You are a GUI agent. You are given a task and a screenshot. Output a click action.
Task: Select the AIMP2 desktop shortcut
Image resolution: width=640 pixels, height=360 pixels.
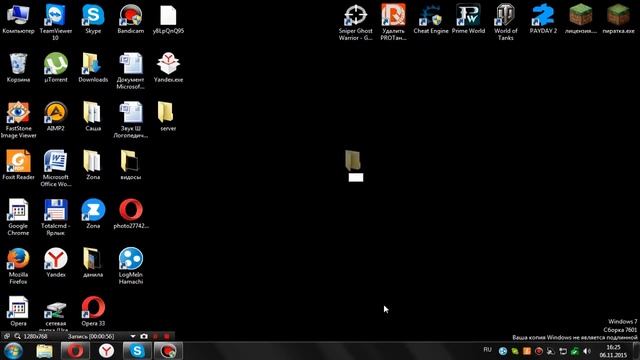click(56, 116)
